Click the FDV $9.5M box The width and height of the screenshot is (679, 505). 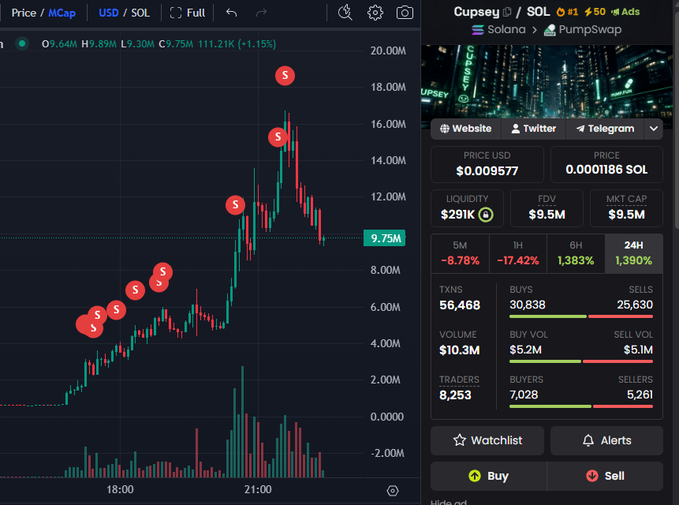tap(546, 208)
